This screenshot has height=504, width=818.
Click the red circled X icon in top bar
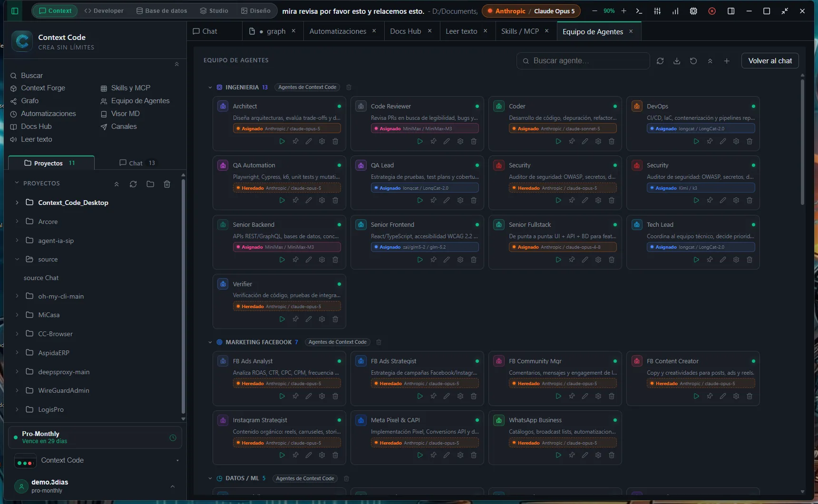[x=712, y=11]
